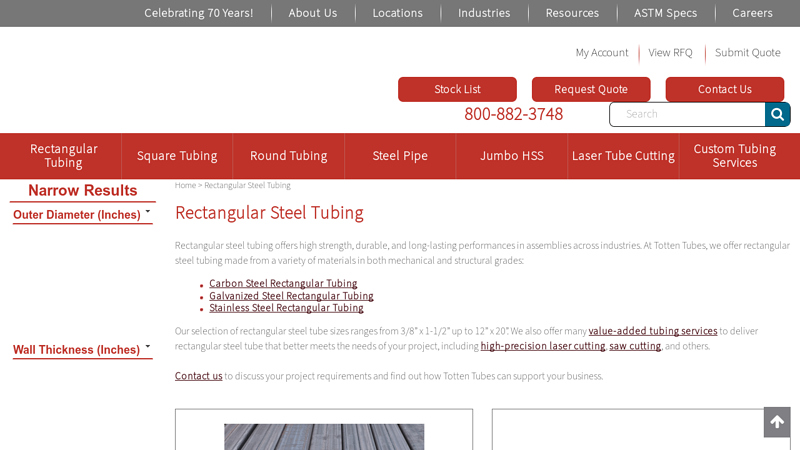Select Jumbo HSS navigation tab
The image size is (800, 450).
[512, 156]
